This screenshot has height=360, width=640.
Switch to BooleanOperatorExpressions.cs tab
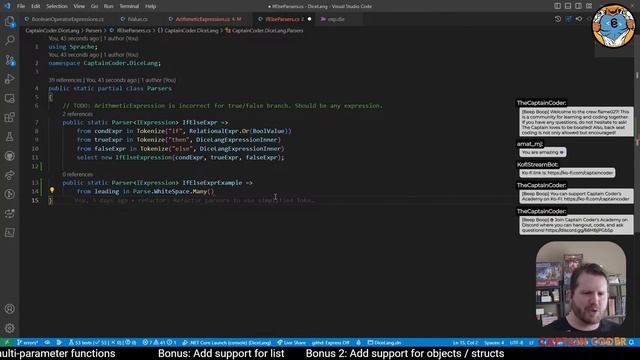[64, 19]
